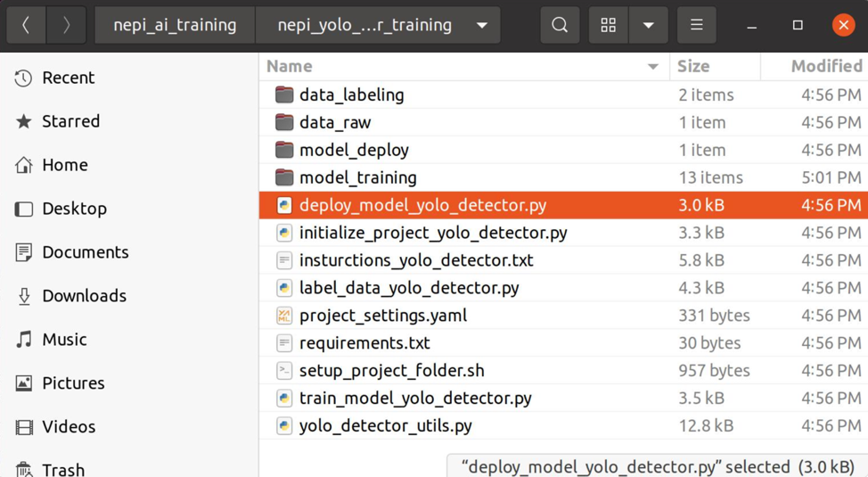Image resolution: width=868 pixels, height=477 pixels.
Task: Open Trash in the sidebar
Action: tap(62, 469)
